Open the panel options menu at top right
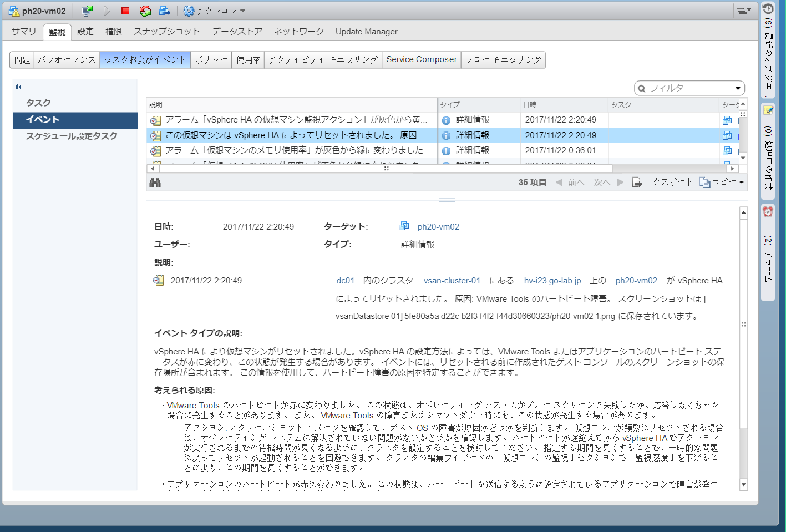This screenshot has width=786, height=532. (x=743, y=11)
